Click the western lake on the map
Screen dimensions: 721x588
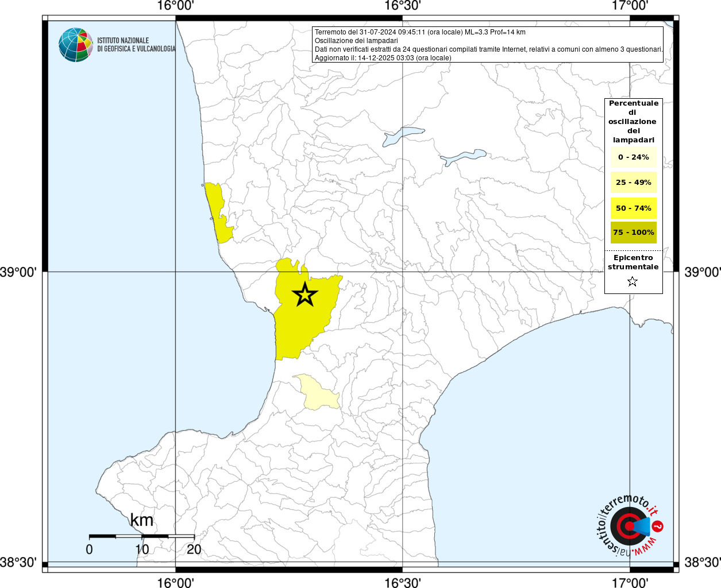tap(403, 136)
